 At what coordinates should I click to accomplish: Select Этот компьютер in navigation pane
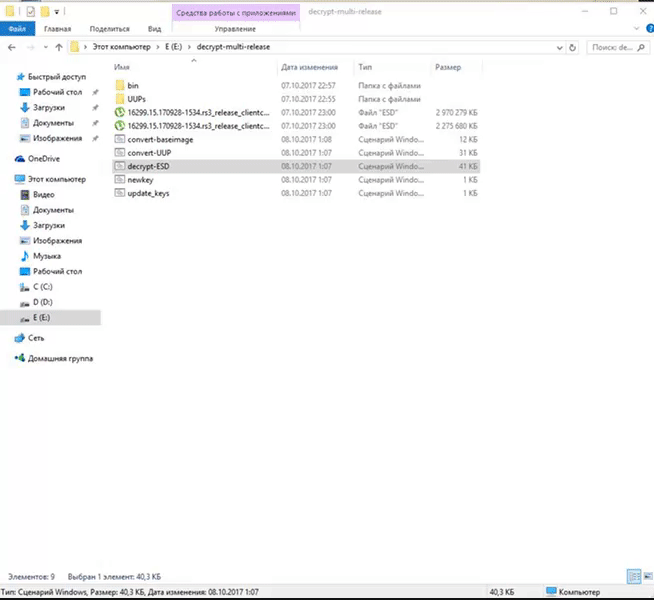click(x=57, y=179)
